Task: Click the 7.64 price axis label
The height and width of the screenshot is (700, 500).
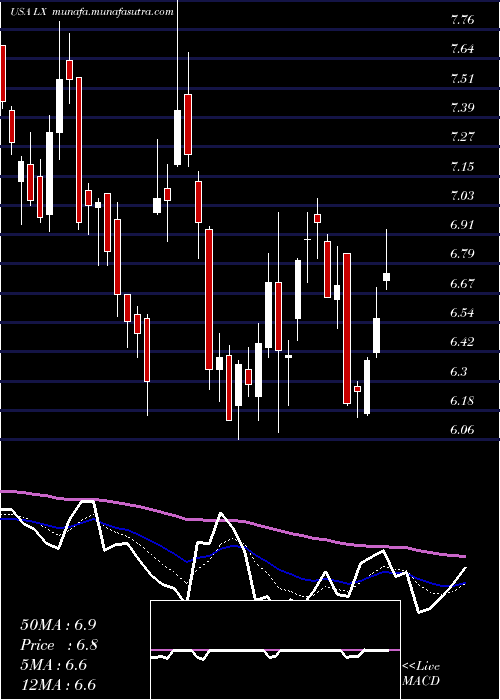Action: [462, 49]
